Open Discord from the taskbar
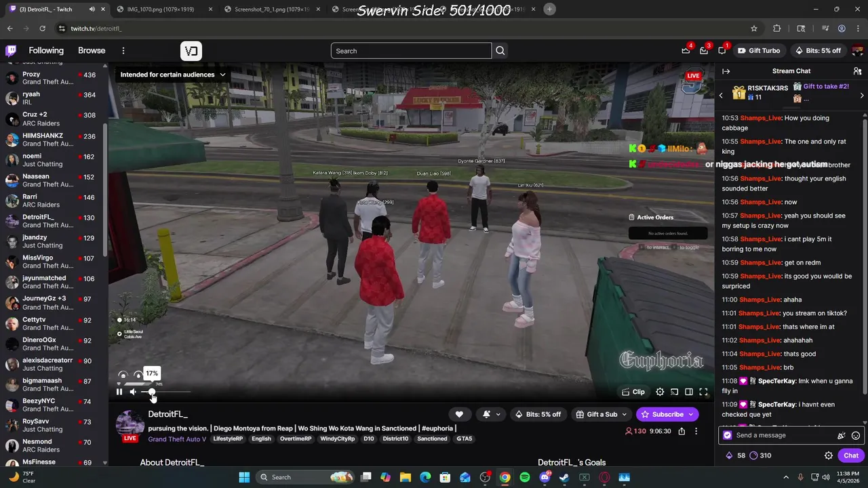This screenshot has width=868, height=488. coord(545,477)
